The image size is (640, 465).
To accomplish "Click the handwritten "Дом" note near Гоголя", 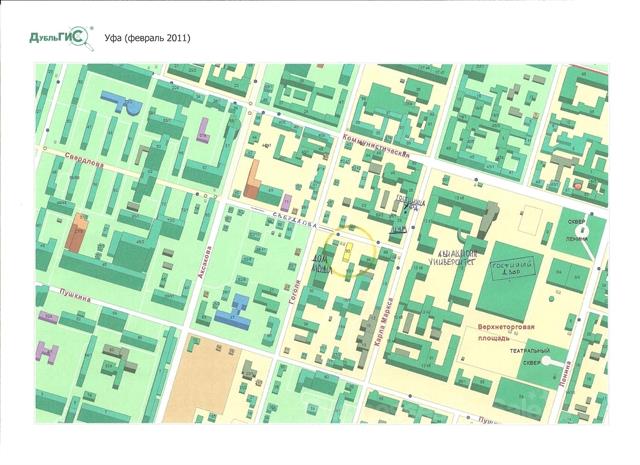I will (x=320, y=258).
